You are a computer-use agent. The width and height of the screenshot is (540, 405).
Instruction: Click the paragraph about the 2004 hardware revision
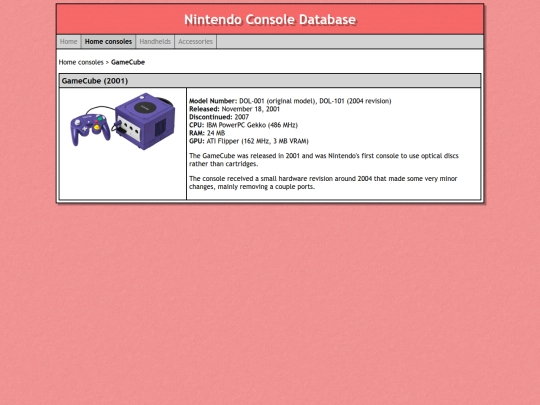pos(323,183)
